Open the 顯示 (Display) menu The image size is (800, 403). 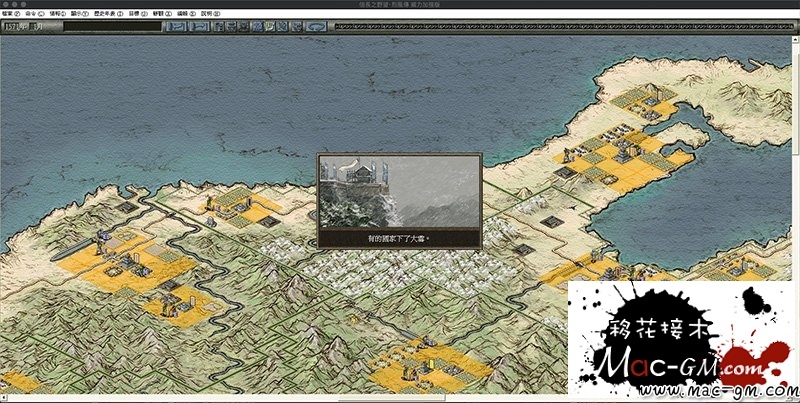pos(79,13)
